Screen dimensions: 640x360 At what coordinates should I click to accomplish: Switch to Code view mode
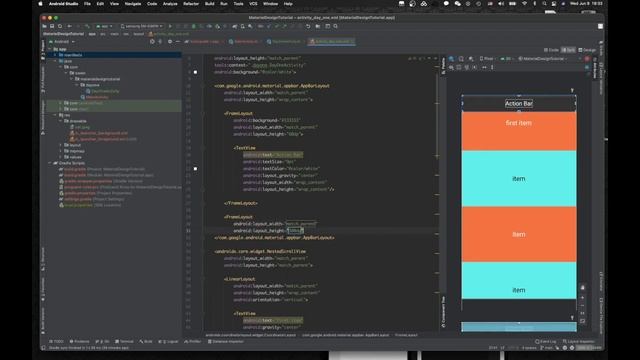[551, 50]
